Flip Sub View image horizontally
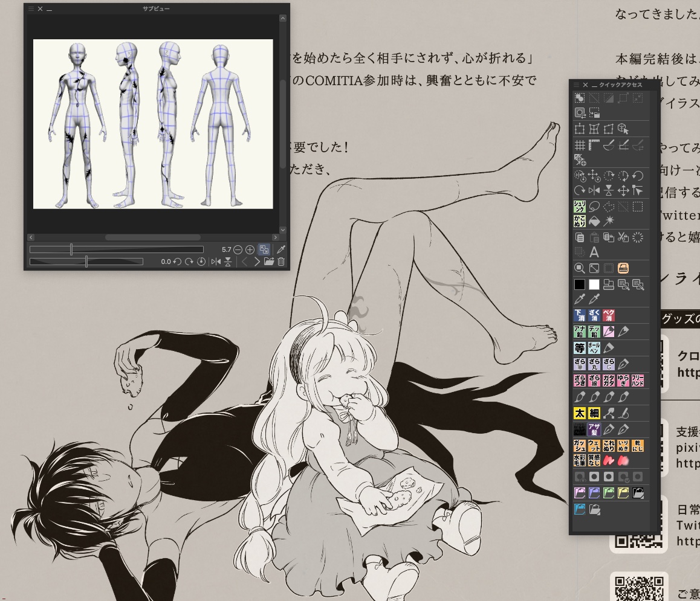Viewport: 700px width, 601px height. 216,262
